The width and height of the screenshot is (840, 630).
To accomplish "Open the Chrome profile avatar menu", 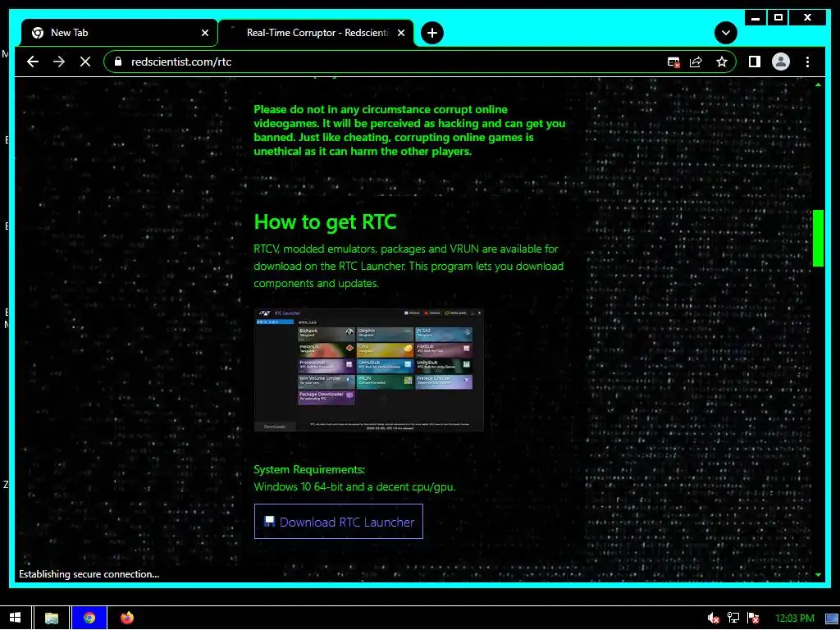I will point(781,62).
